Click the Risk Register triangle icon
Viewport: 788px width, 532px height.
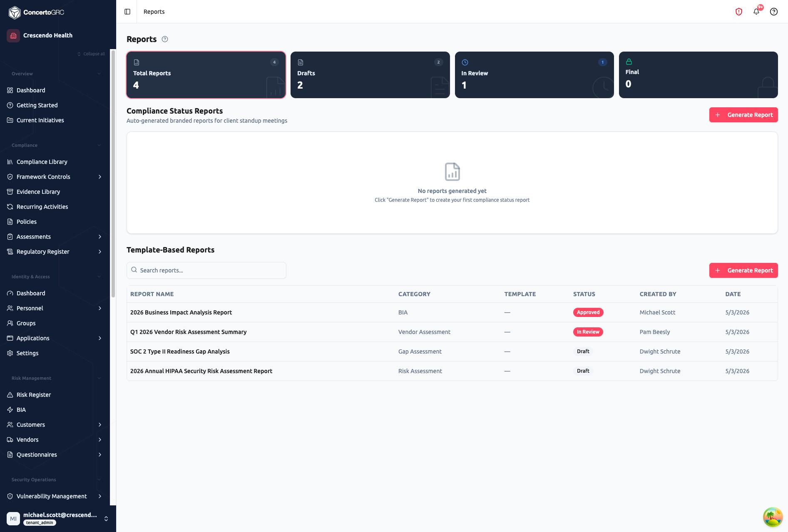coord(10,395)
